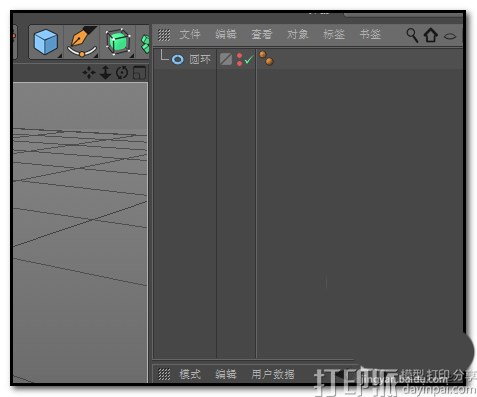Click the orange Phong tag on 圆环
Image resolution: width=477 pixels, height=397 pixels.
coord(266,58)
